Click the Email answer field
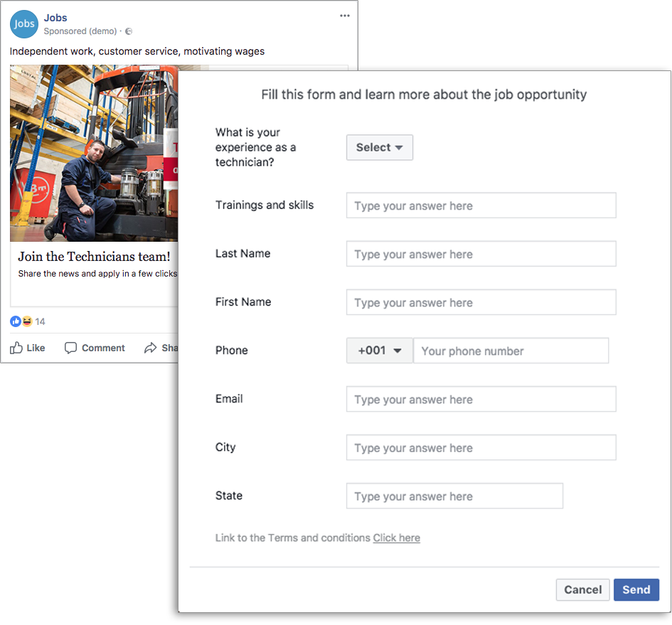The height and width of the screenshot is (625, 672). click(481, 399)
